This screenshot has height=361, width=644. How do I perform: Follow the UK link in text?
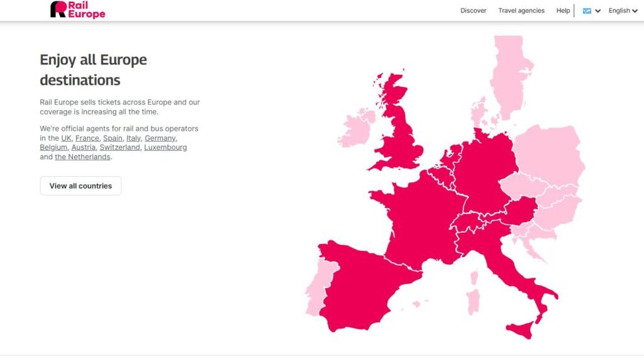[x=66, y=138]
